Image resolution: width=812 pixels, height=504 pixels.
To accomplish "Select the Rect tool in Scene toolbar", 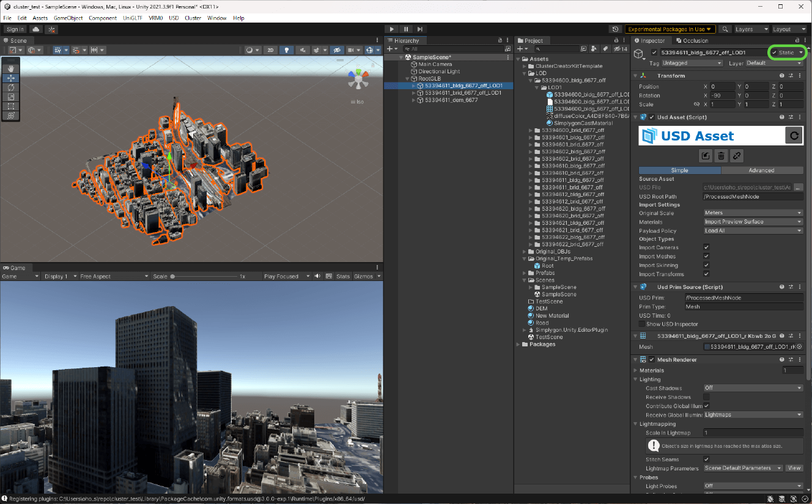I will [x=10, y=106].
